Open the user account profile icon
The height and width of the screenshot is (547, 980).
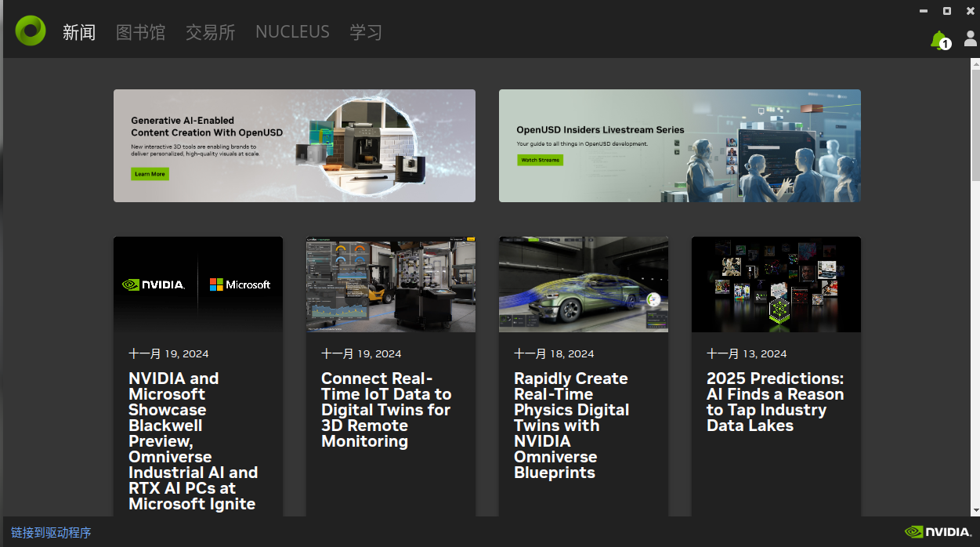pyautogui.click(x=971, y=38)
